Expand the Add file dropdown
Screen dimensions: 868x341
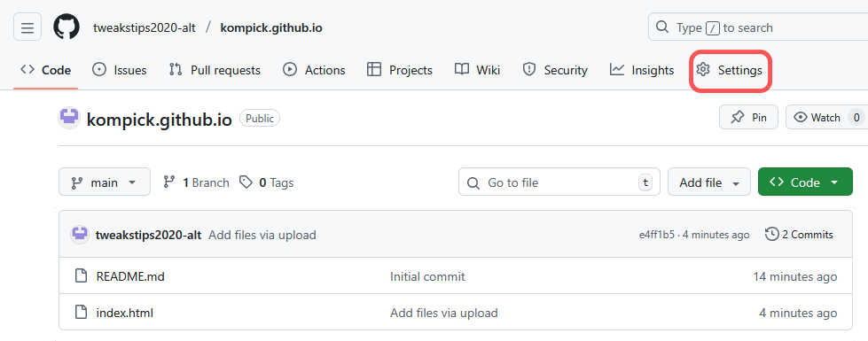(709, 182)
